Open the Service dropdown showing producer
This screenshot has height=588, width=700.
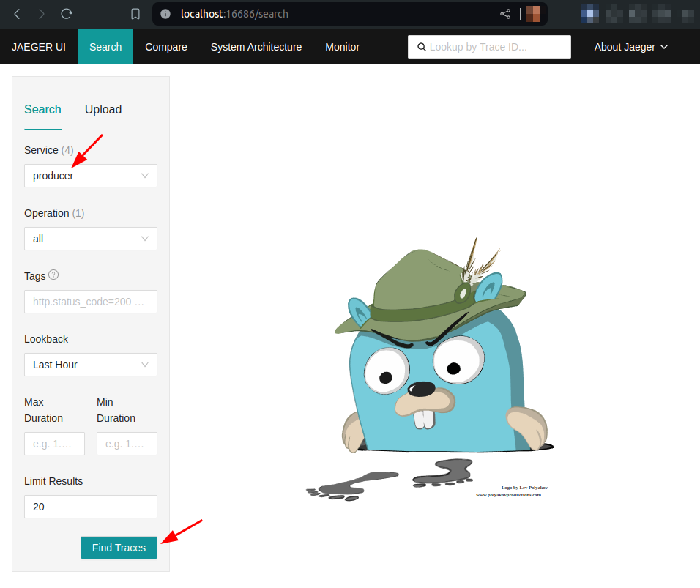pyautogui.click(x=91, y=176)
